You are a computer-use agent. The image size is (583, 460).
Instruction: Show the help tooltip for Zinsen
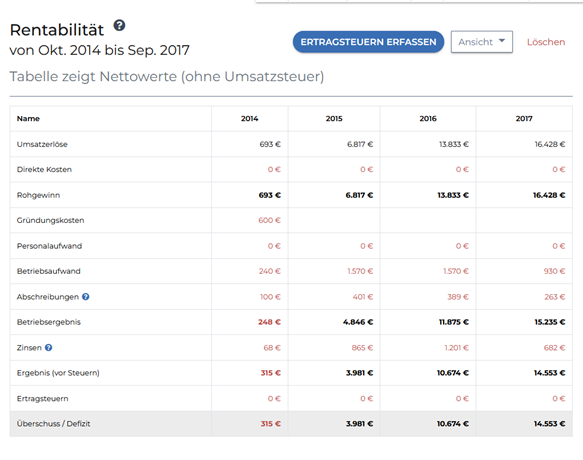pos(48,348)
